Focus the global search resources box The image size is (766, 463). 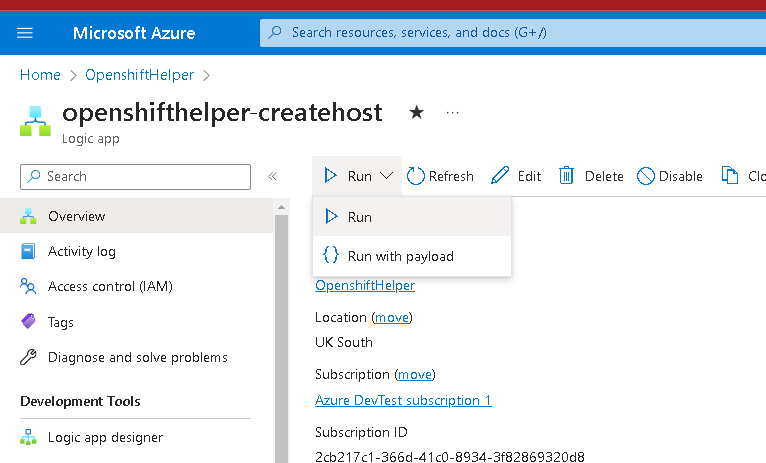pyautogui.click(x=513, y=33)
